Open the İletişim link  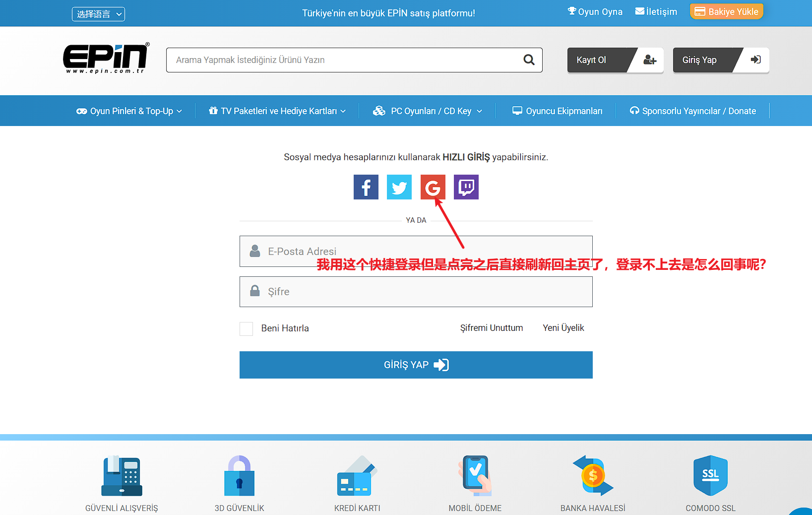coord(656,12)
